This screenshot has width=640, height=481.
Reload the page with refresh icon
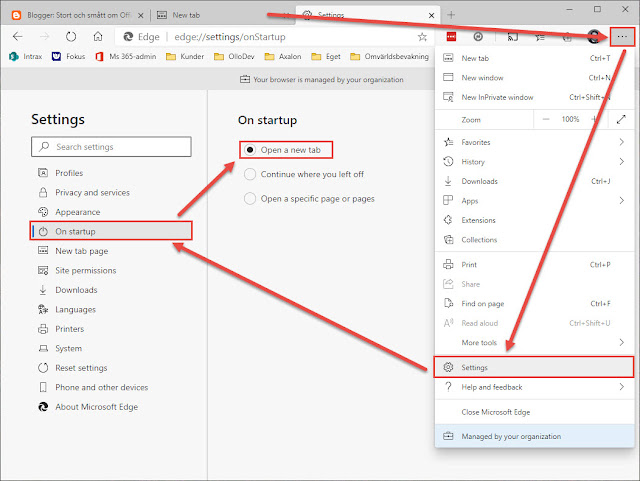tap(71, 37)
